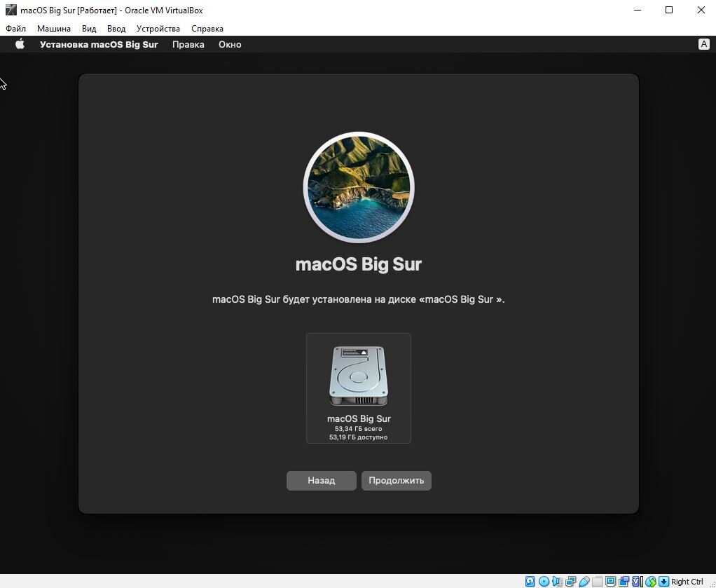Open the Ввод menu
716x588 pixels.
(x=116, y=28)
